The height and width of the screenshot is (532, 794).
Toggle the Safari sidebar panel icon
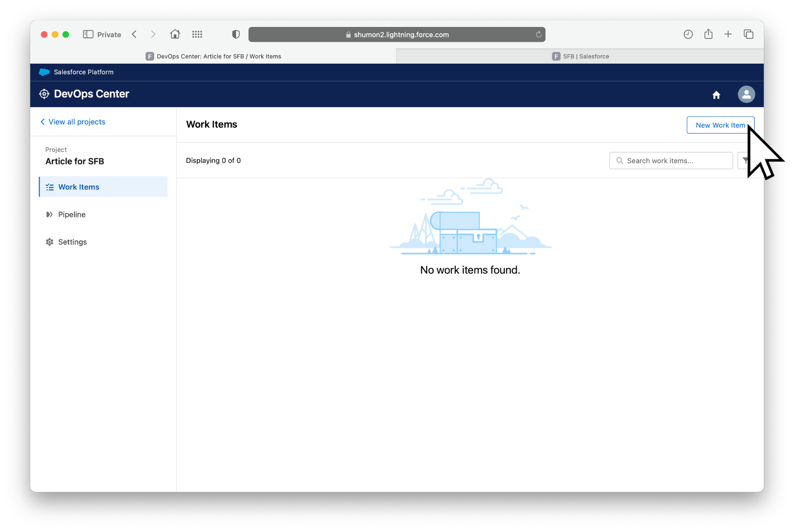[88, 35]
